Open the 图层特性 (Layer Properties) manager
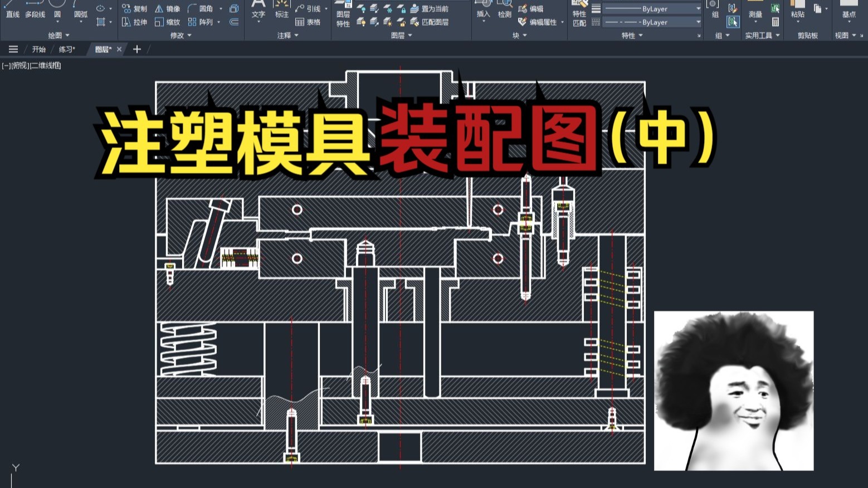The width and height of the screenshot is (868, 488). tap(343, 17)
